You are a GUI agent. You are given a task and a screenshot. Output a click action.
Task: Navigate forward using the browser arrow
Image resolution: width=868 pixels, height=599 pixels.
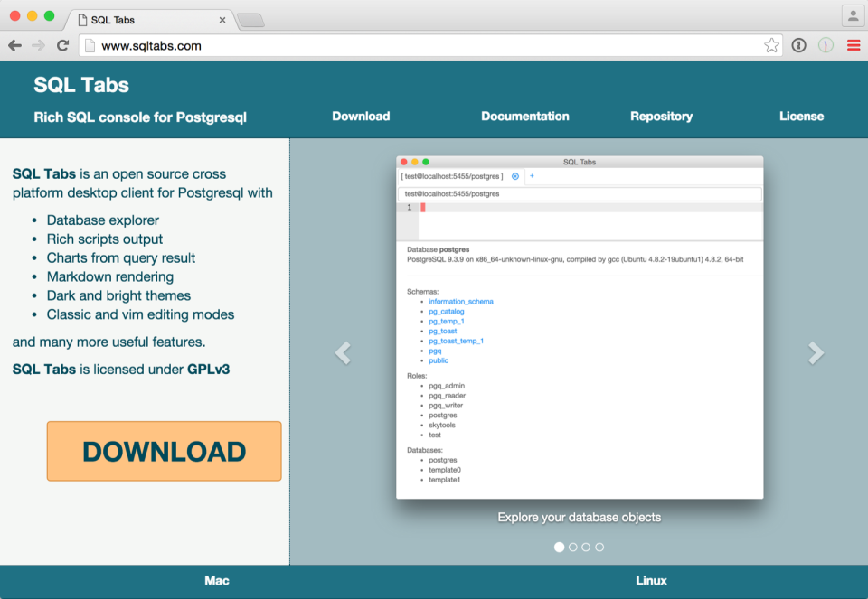point(37,44)
